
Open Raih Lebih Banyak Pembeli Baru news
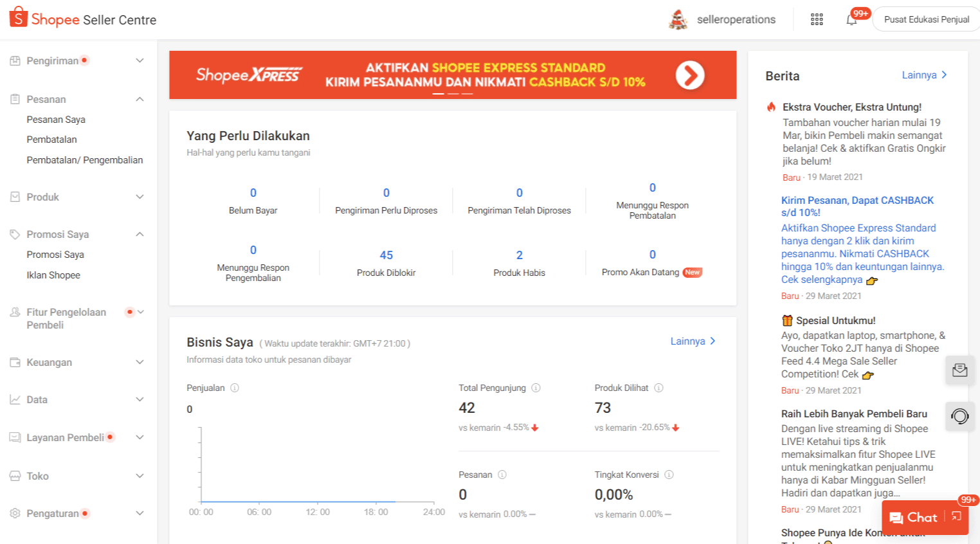854,414
